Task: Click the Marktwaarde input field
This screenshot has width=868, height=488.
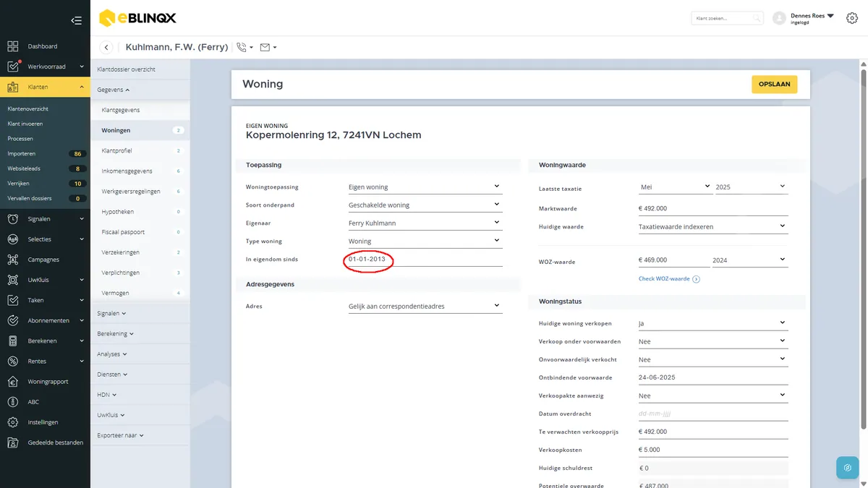Action: pos(712,208)
